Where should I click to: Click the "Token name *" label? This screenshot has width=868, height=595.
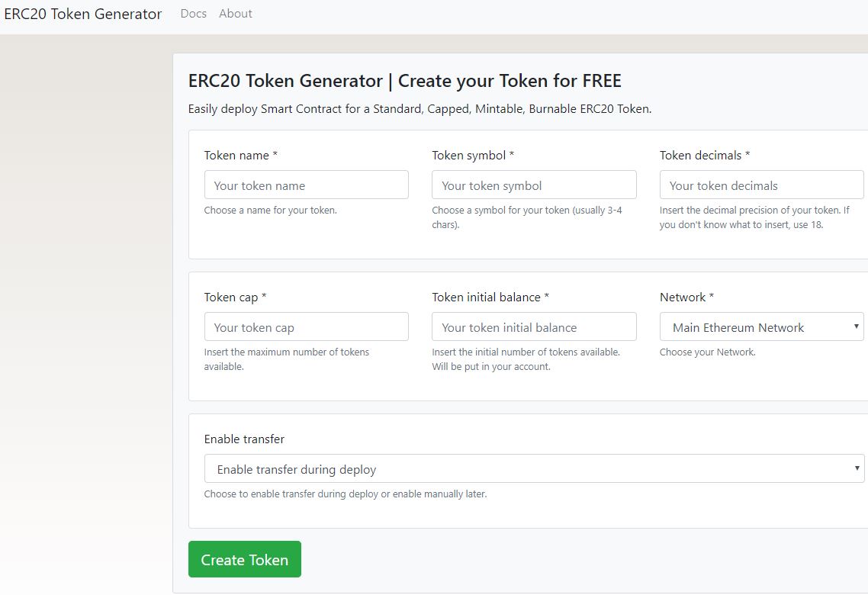click(x=241, y=156)
